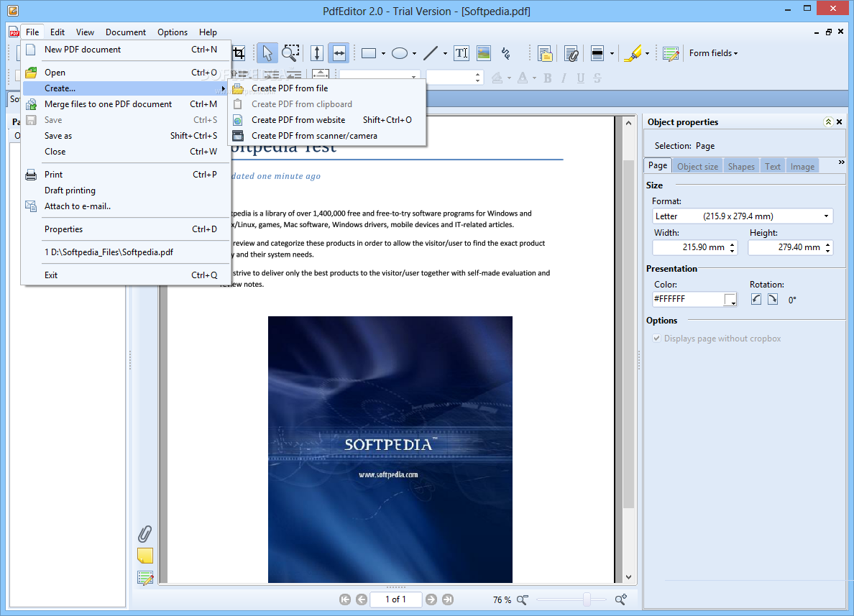Click Save as in File menu

125,136
